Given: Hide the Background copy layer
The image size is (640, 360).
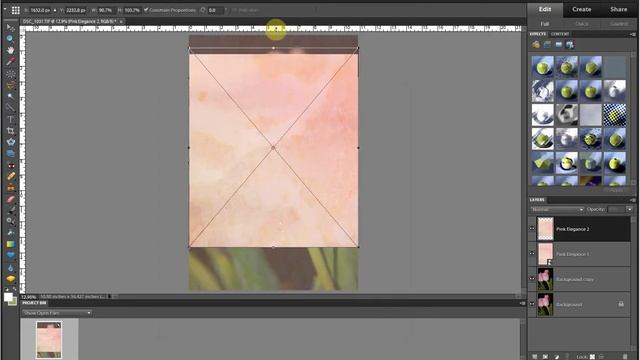Looking at the screenshot, I should [532, 279].
